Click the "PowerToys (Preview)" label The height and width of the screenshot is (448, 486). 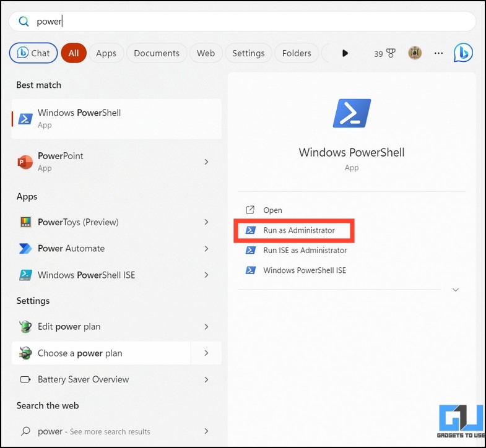click(78, 222)
